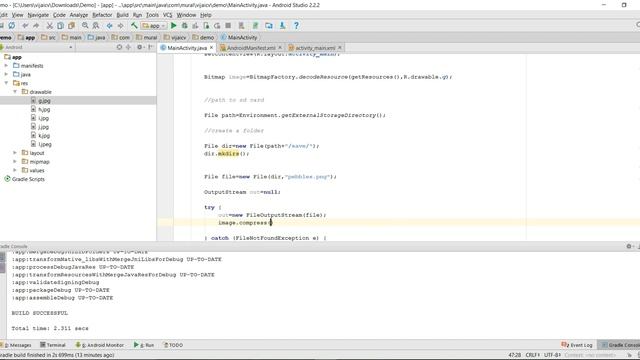This screenshot has width=640, height=360.
Task: Click the MainActivity breadcrumb
Action: point(239,37)
